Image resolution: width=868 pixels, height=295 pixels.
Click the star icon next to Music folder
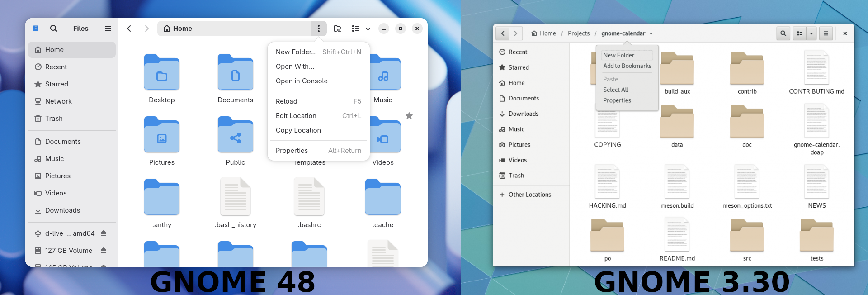(x=409, y=116)
